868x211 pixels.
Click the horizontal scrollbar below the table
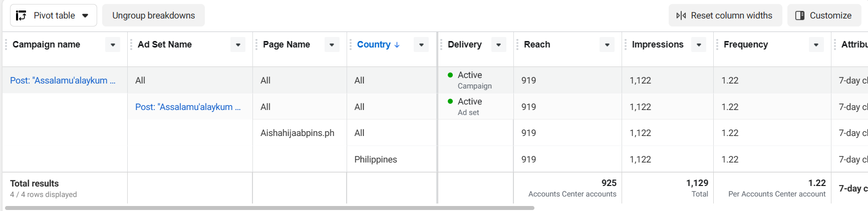tap(269, 207)
